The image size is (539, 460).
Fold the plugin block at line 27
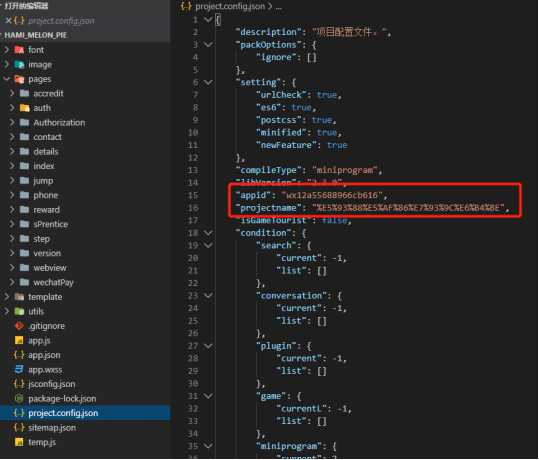click(208, 346)
